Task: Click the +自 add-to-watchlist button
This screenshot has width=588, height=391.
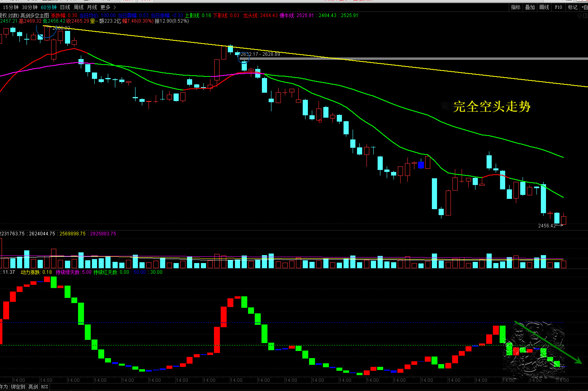Action: (584, 7)
